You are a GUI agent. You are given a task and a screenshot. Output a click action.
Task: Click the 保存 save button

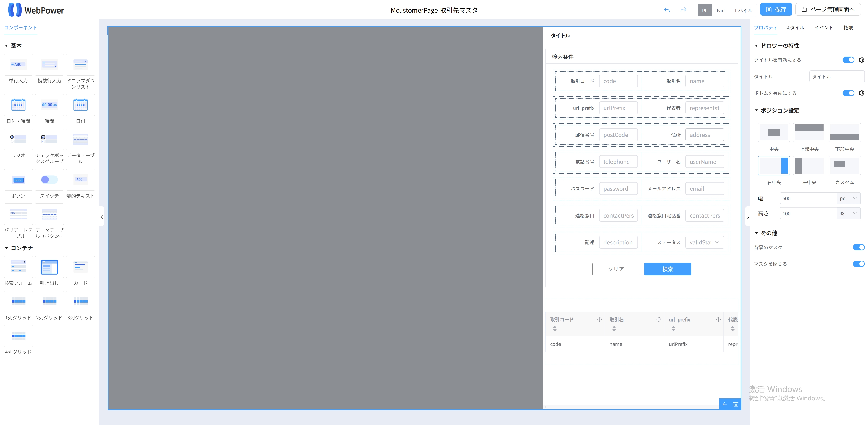pyautogui.click(x=776, y=10)
